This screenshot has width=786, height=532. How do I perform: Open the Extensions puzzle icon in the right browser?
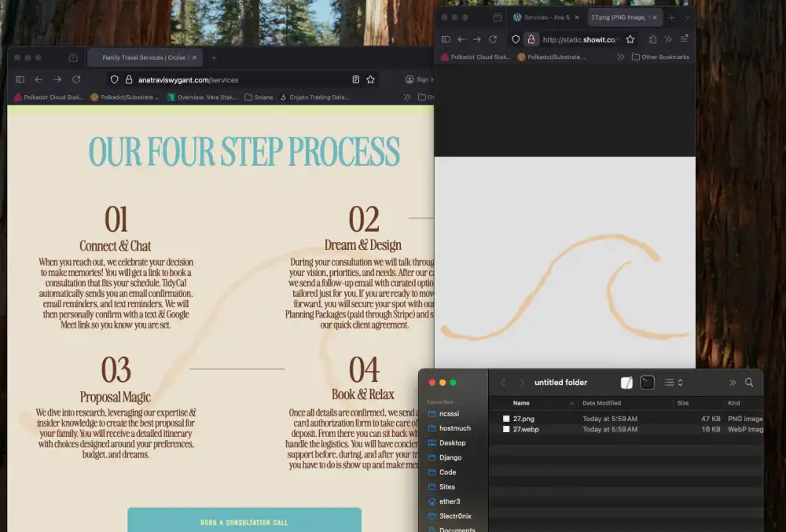click(652, 39)
